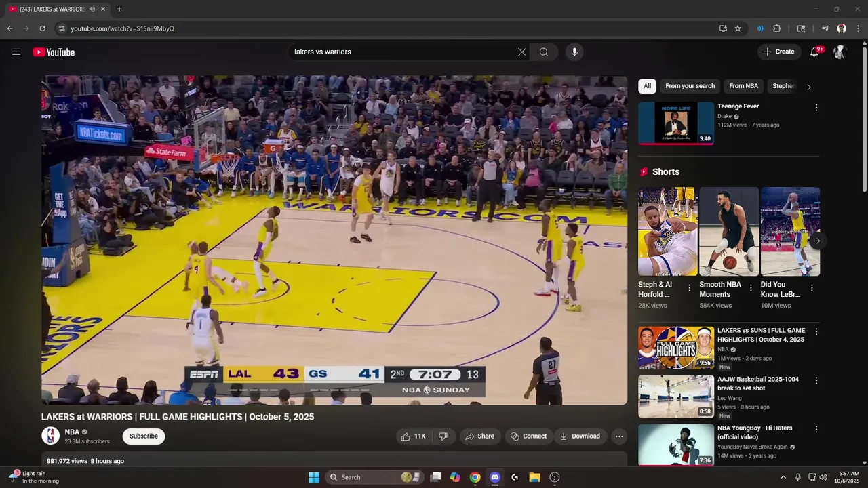Reload the page

pyautogui.click(x=42, y=28)
